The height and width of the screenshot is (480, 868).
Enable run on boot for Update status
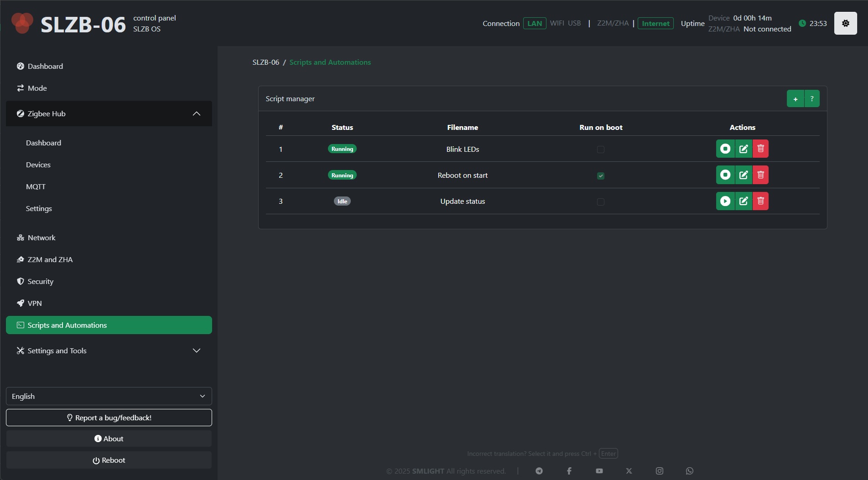(x=601, y=202)
